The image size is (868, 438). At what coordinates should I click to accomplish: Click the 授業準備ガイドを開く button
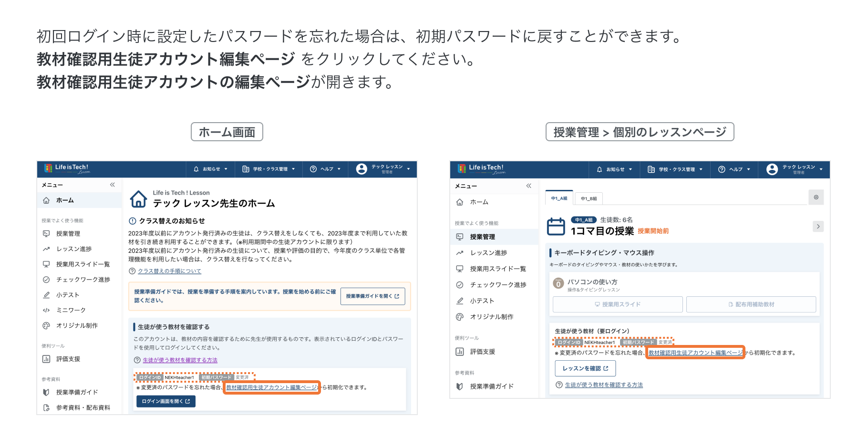pyautogui.click(x=372, y=296)
